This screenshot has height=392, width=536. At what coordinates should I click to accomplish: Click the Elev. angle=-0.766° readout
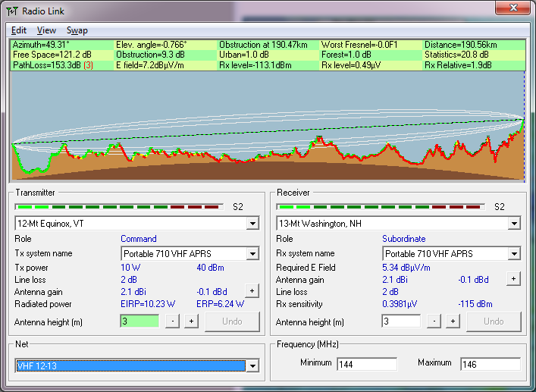click(152, 45)
